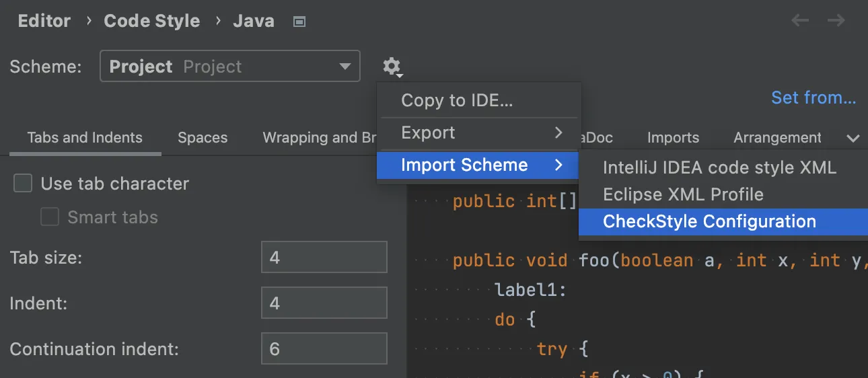Choose CheckStyle Configuration import option

tap(709, 221)
